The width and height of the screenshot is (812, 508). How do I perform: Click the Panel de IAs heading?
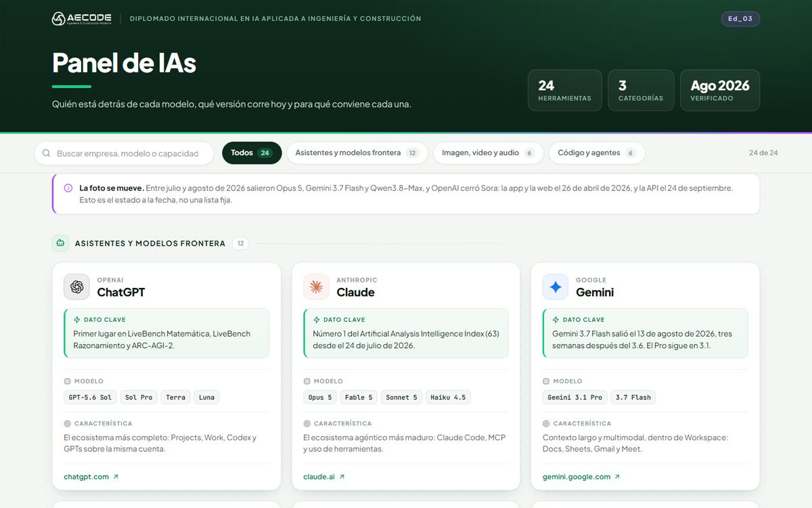[x=124, y=63]
